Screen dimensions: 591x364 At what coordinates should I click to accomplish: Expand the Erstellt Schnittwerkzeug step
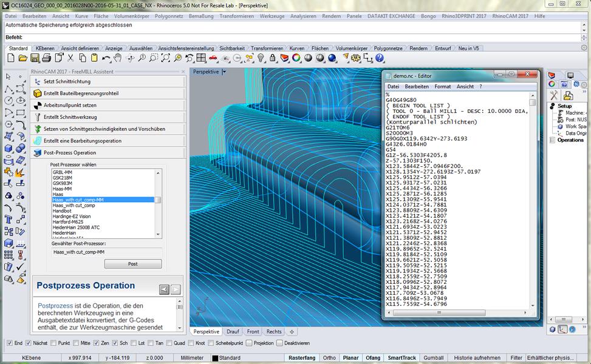coord(108,117)
